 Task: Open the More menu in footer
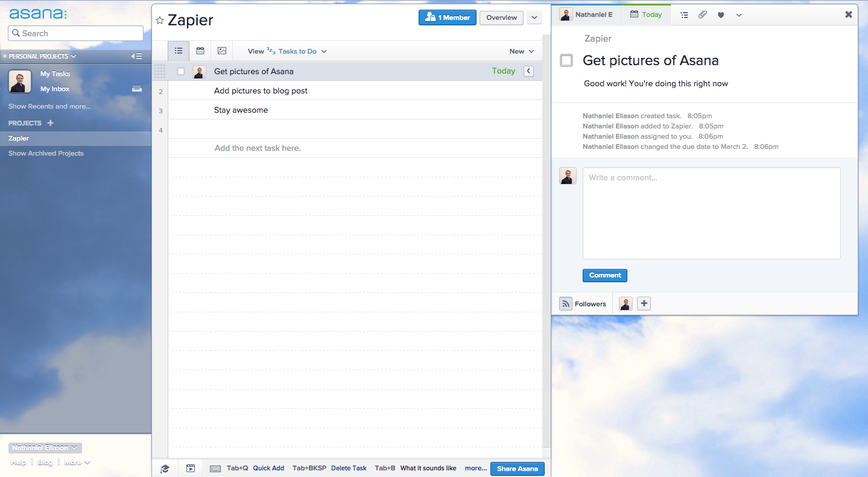point(77,463)
